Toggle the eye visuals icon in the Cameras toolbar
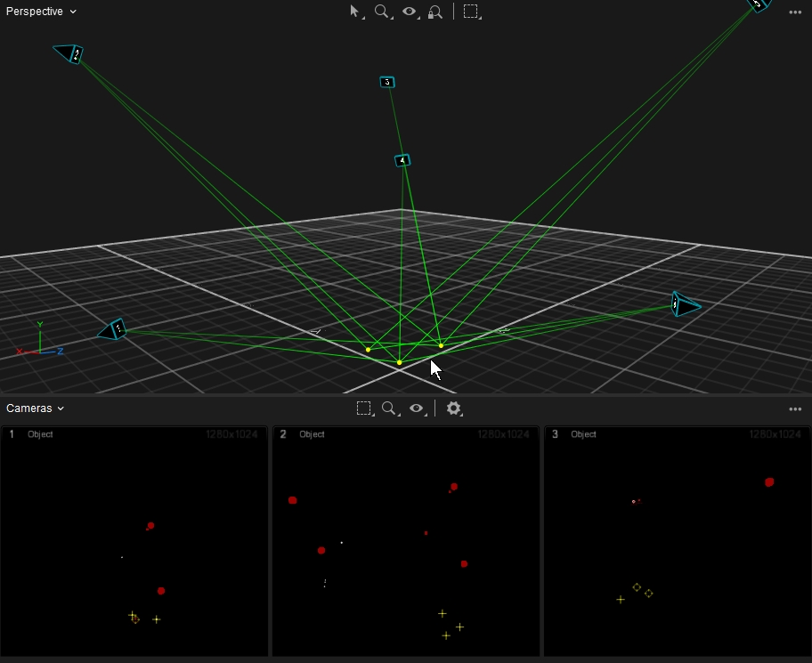Screen dimensions: 812x663 [x=416, y=408]
